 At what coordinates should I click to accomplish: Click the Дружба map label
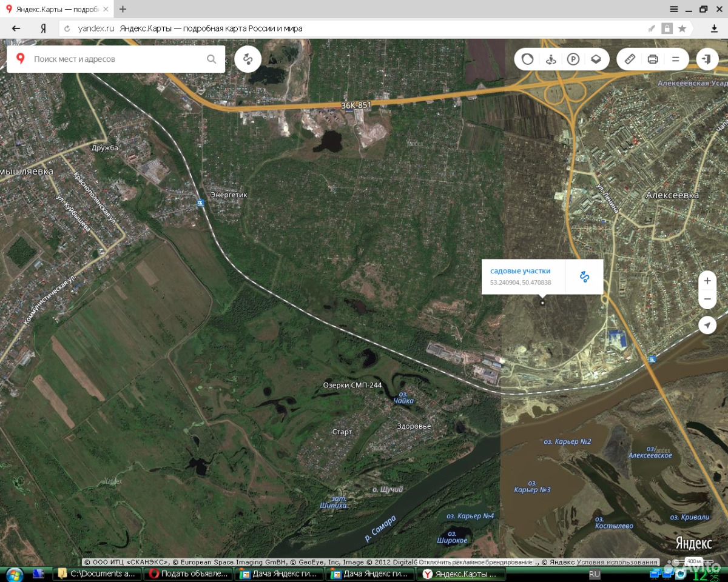tap(106, 147)
